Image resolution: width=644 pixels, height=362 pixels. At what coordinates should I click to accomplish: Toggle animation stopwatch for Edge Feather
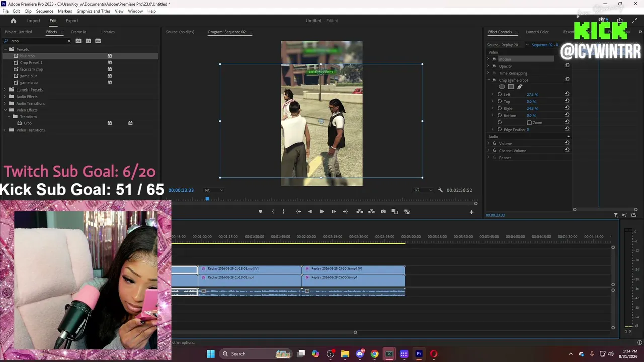500,129
